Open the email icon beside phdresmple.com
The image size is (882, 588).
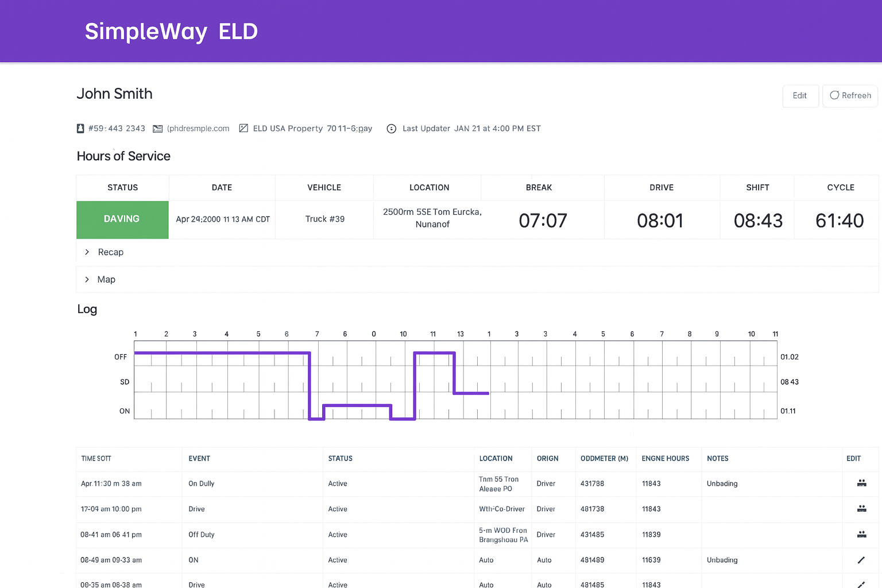pos(157,128)
